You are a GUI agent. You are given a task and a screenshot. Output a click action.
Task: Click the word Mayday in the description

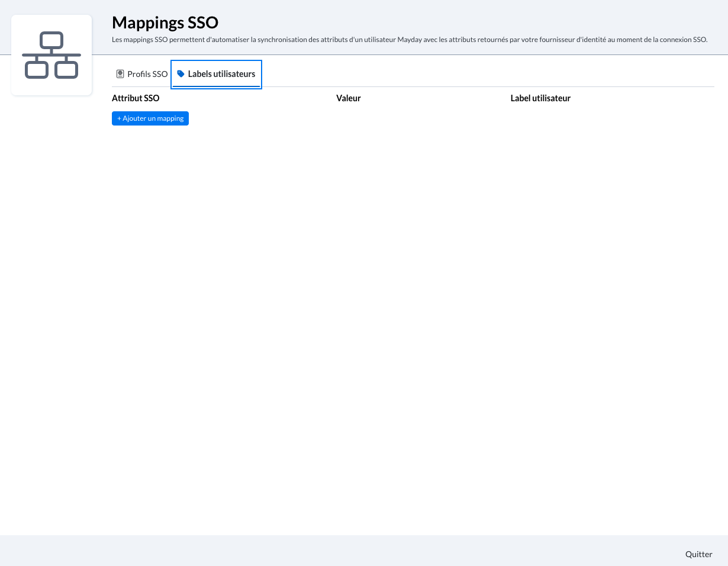[410, 40]
